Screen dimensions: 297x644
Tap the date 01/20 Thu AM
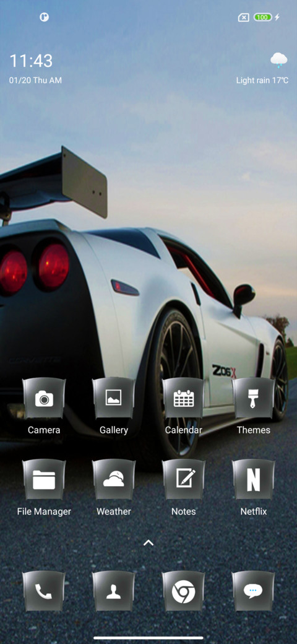pyautogui.click(x=35, y=80)
